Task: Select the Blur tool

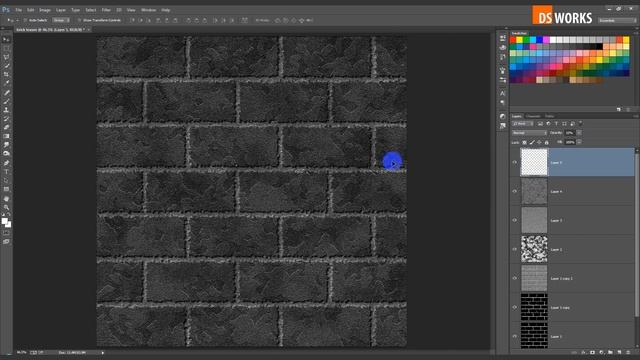Action: tap(6, 145)
